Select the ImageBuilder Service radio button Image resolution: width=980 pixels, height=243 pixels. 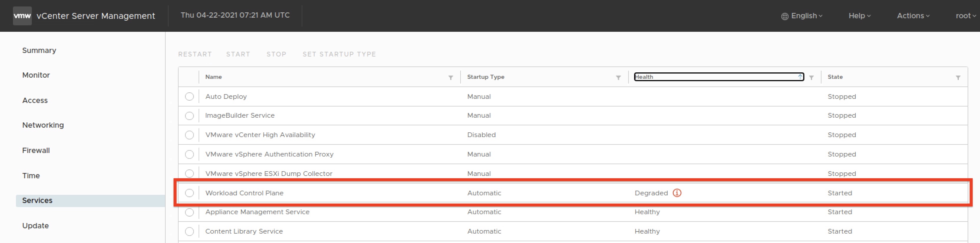click(x=189, y=116)
